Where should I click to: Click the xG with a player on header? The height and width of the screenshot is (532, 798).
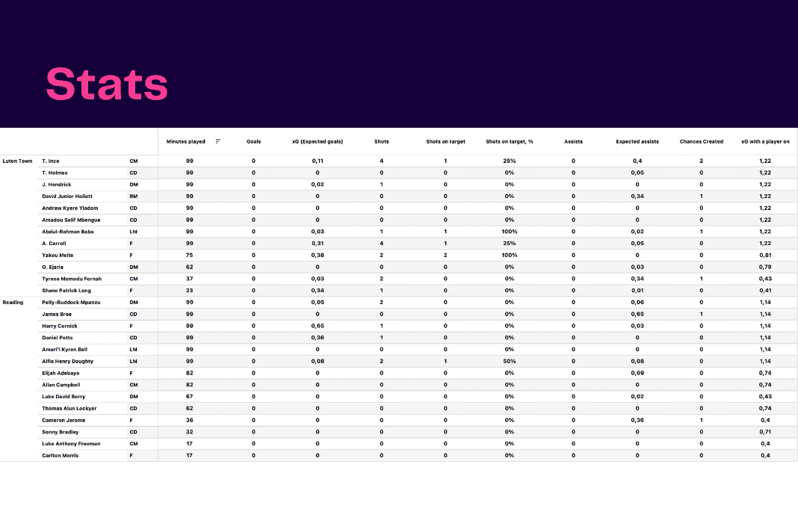click(765, 141)
